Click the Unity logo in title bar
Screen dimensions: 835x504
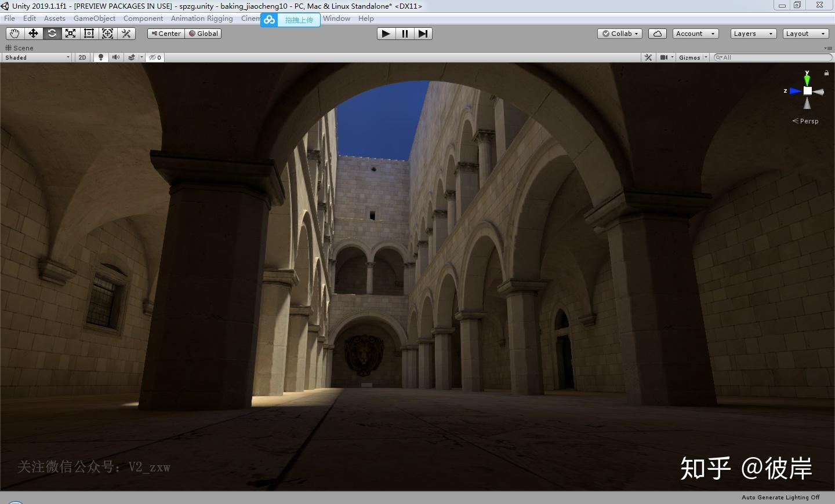point(5,6)
